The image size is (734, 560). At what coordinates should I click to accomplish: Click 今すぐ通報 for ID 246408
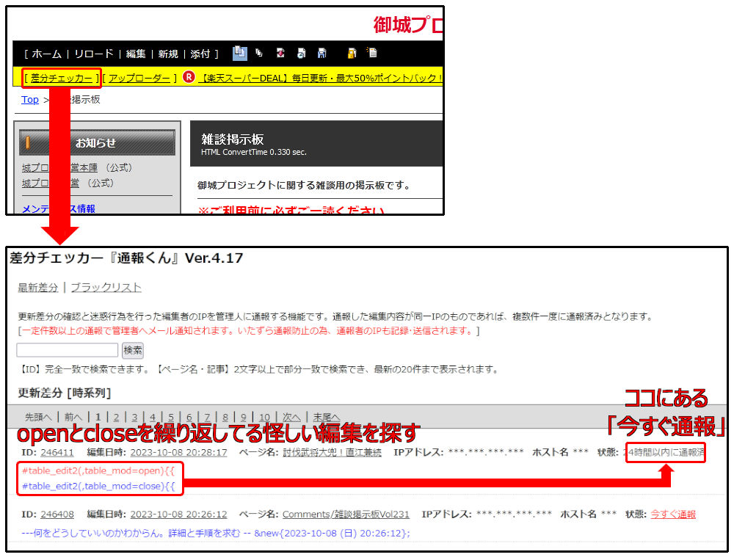coord(673,514)
